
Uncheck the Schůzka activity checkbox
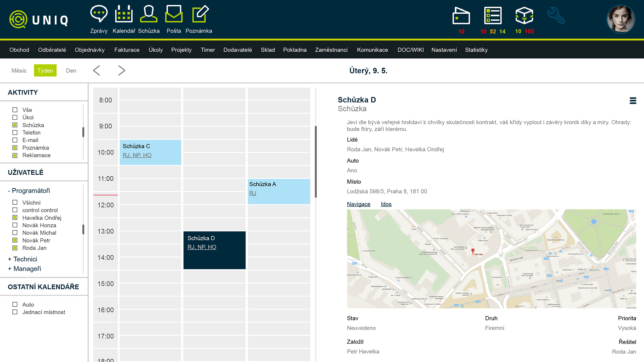pyautogui.click(x=15, y=125)
